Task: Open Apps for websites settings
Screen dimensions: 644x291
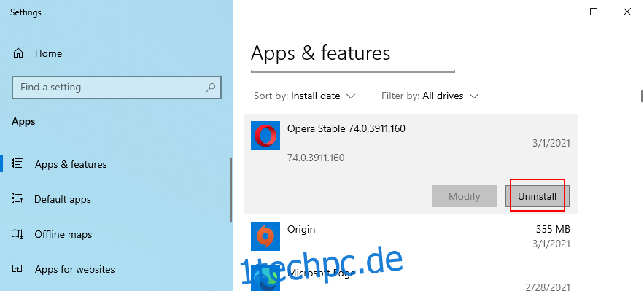Action: click(x=74, y=269)
